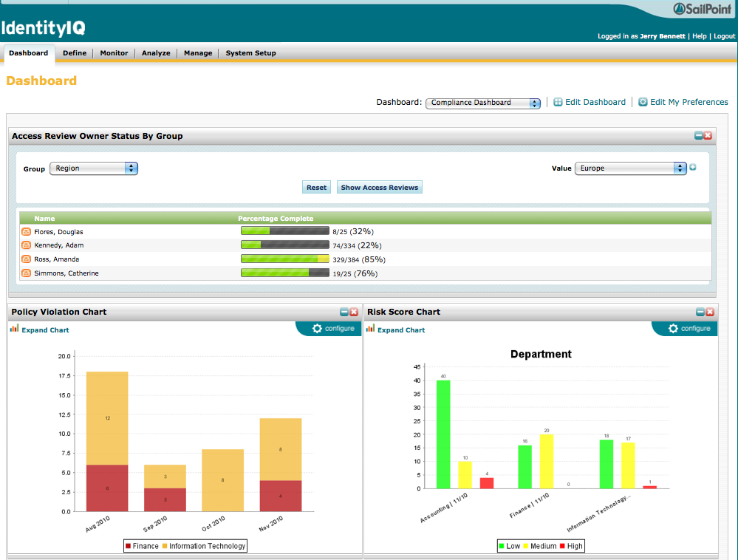
Task: Click the progress bar for Flores, Douglas
Action: (285, 231)
